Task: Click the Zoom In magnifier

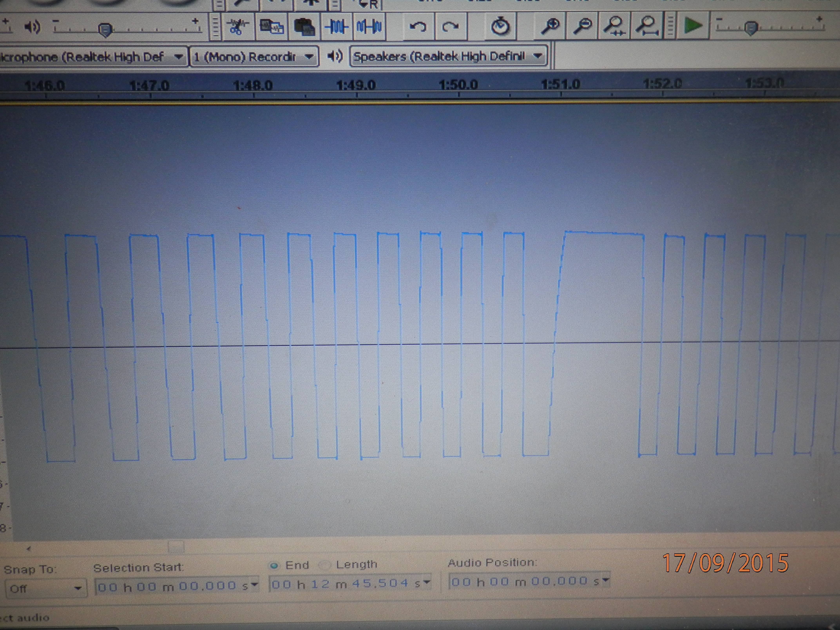Action: 550,26
